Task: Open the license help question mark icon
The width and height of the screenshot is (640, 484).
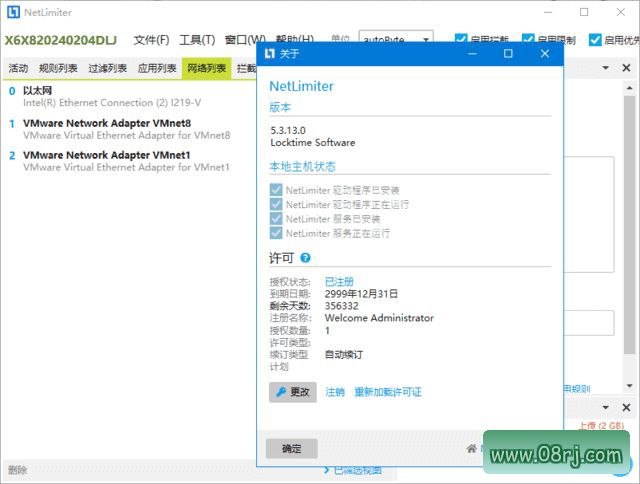Action: pos(305,258)
